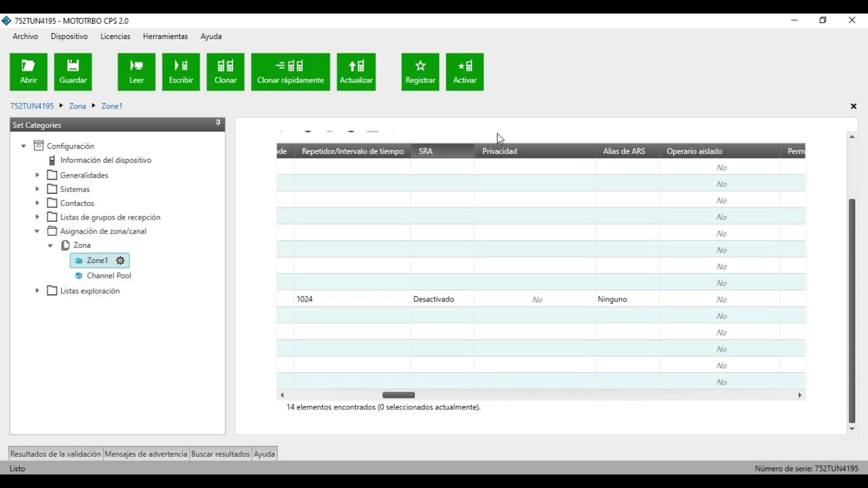The image size is (868, 488).
Task: Click the MOTOTRBO app icon in title bar
Action: coord(6,20)
